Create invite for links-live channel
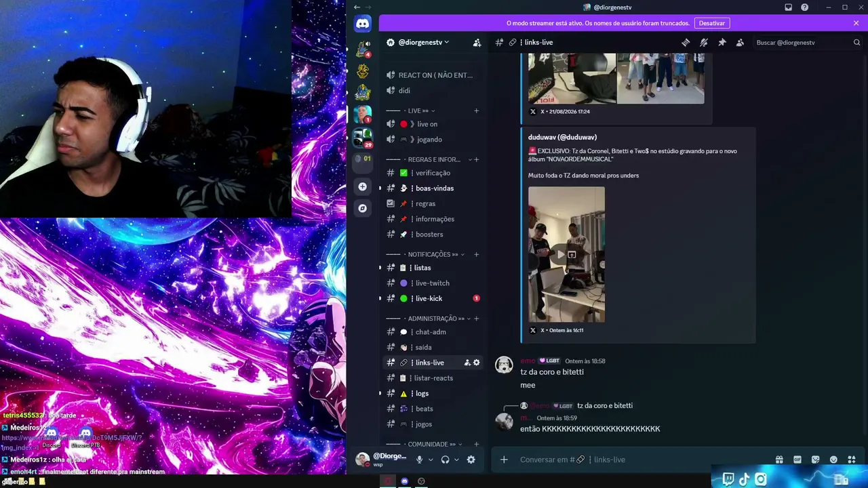868x488 pixels. pos(467,363)
